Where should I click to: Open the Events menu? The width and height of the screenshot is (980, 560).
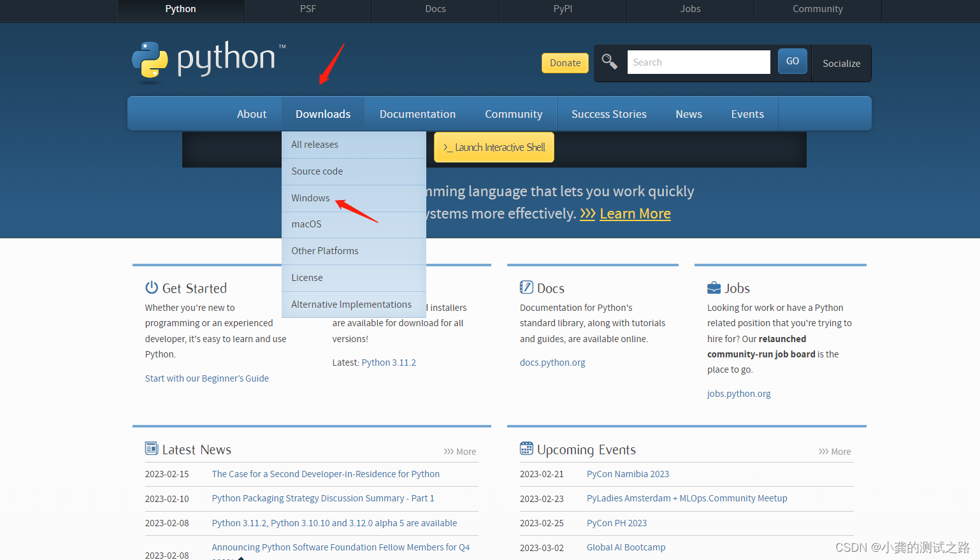(x=747, y=114)
